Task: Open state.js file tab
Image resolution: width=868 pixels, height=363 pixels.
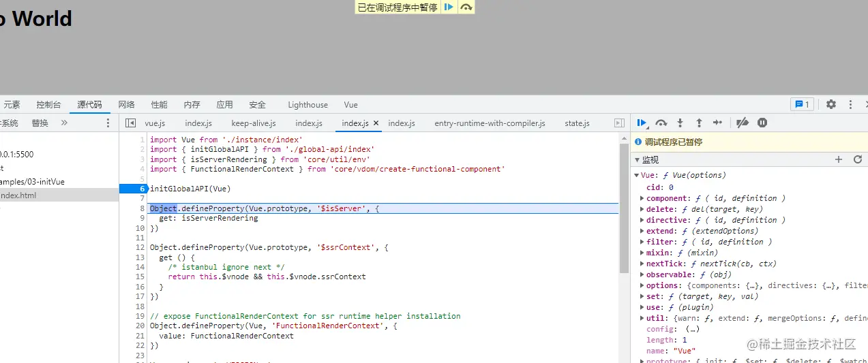Action: point(577,123)
